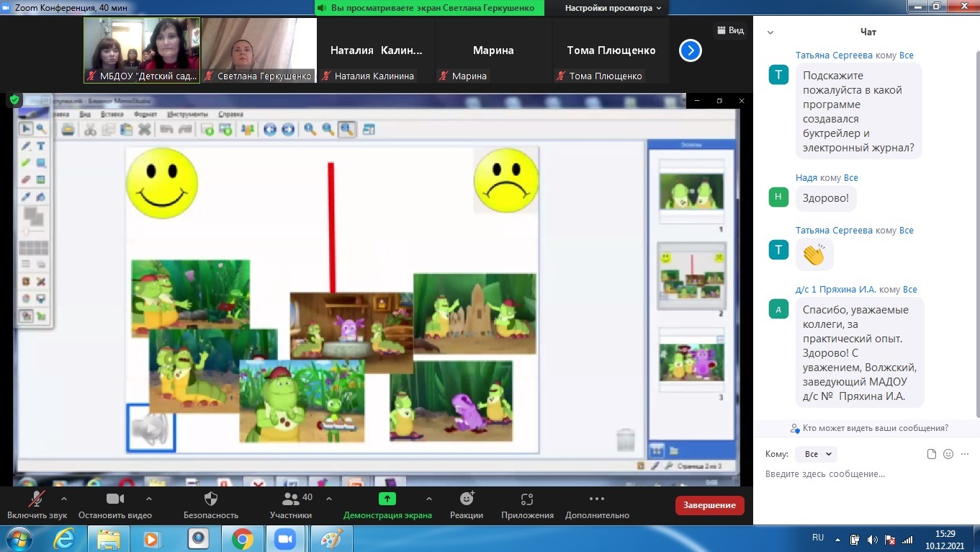Click the highlighted fit-page zoom icon
980x552 pixels.
pyautogui.click(x=346, y=130)
